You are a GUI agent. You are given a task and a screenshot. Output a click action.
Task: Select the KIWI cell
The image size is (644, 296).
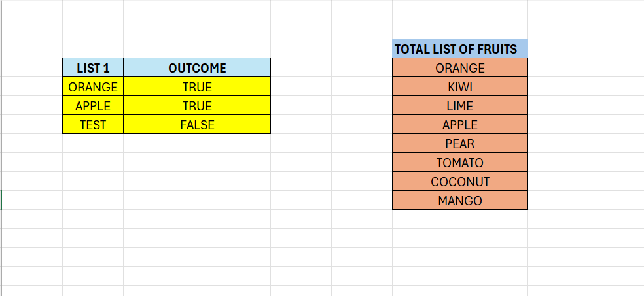[459, 87]
